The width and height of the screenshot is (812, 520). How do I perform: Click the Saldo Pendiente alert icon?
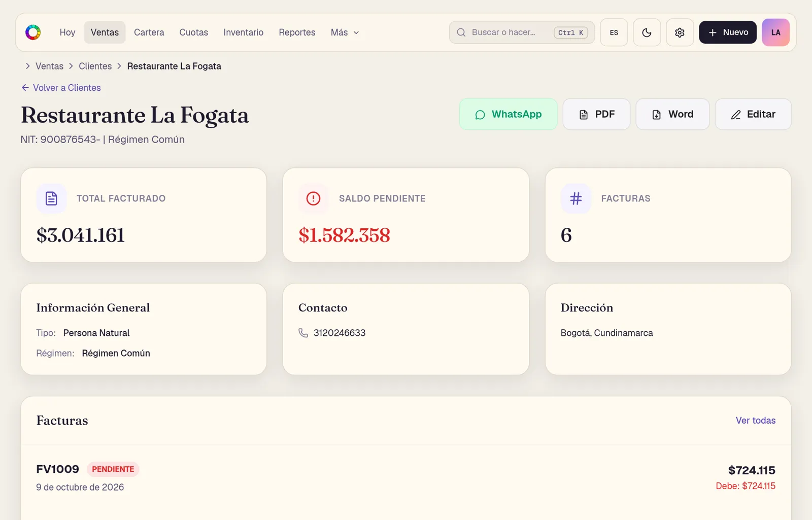point(313,198)
